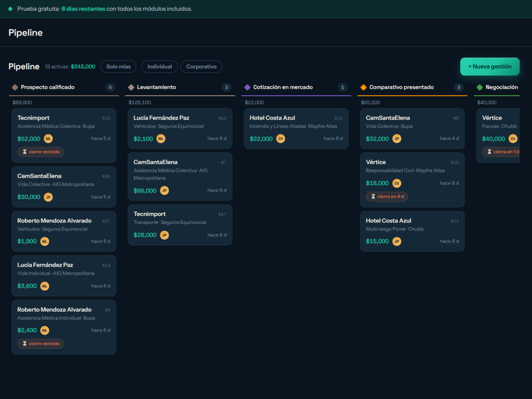Click the #12 id on Hotel Costa Azul card
Viewport: 532px width, 399px height.
tap(338, 118)
